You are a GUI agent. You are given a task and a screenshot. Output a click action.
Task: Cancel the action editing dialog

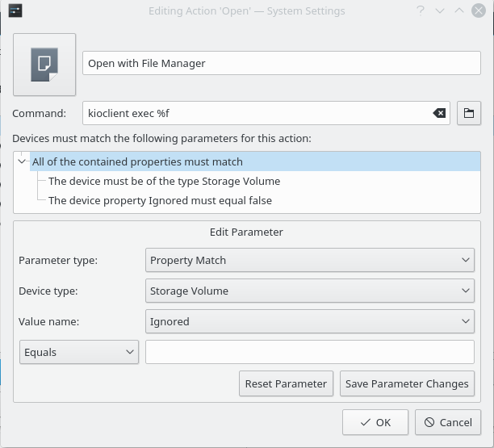(x=448, y=422)
